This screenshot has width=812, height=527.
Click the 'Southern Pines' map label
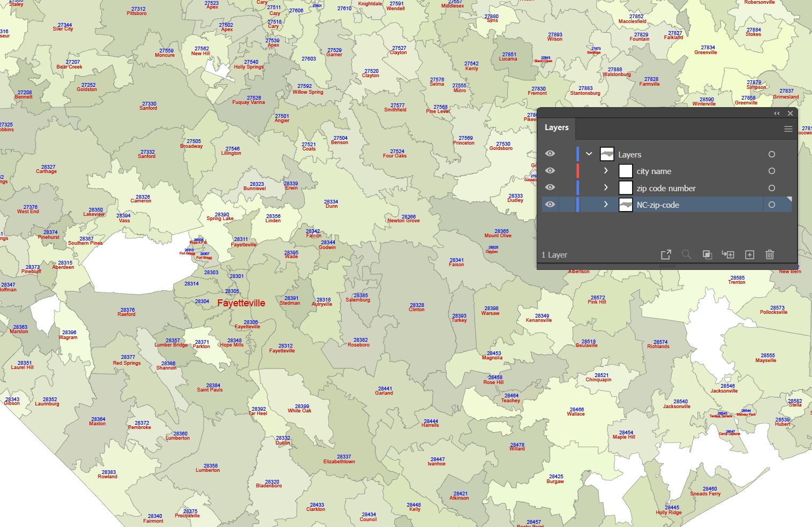point(85,243)
